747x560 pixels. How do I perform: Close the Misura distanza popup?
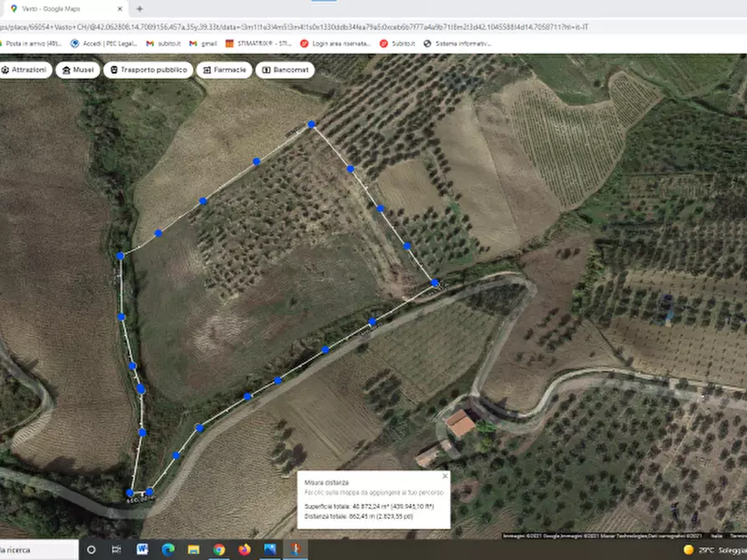[445, 476]
